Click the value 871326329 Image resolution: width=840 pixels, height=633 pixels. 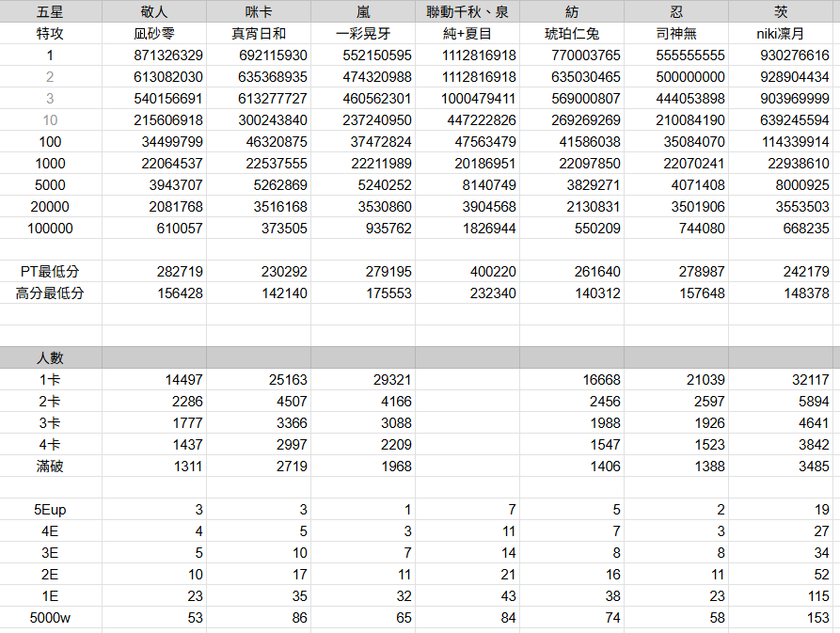(x=168, y=55)
